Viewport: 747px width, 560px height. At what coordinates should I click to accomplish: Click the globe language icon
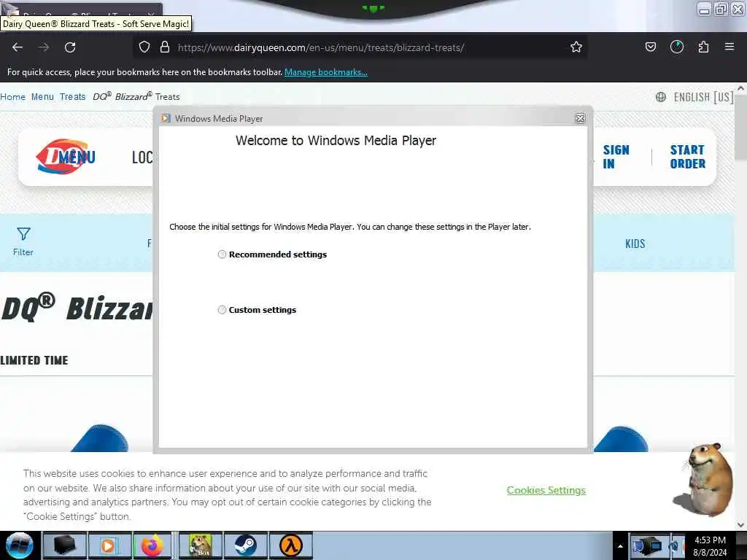point(661,97)
